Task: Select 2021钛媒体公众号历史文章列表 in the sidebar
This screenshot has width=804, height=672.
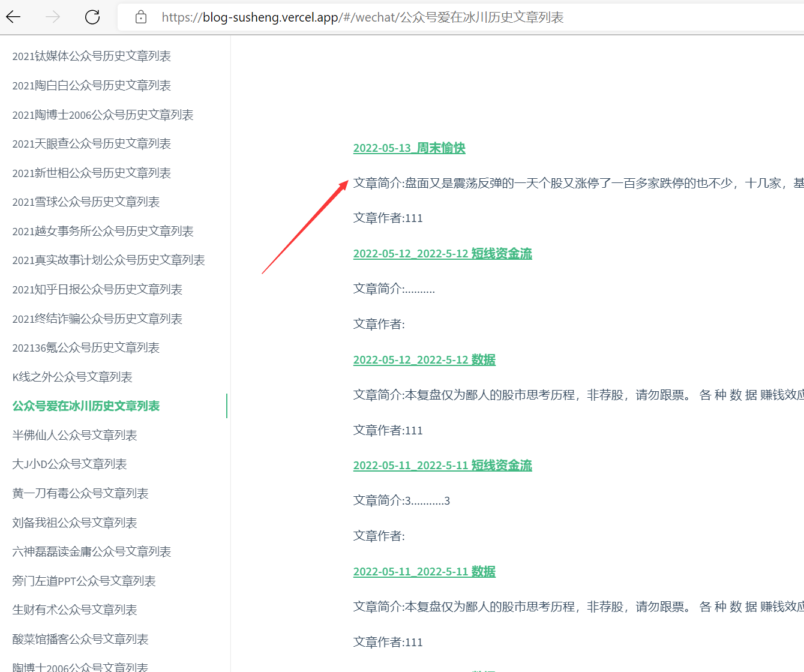Action: [92, 56]
